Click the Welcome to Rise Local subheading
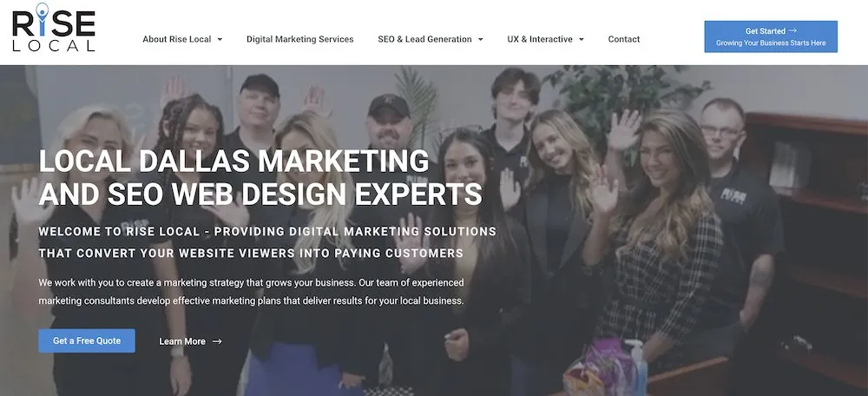868x396 pixels. (267, 242)
